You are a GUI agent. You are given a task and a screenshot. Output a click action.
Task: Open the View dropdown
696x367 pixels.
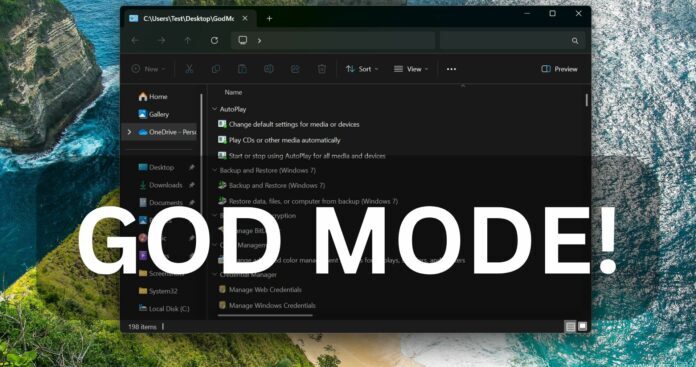click(x=411, y=69)
